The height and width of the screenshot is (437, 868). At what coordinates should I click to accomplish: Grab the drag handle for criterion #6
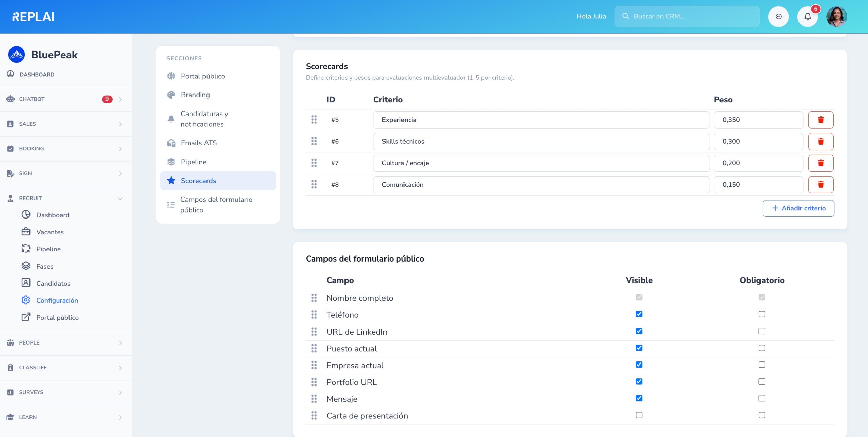[x=314, y=141]
